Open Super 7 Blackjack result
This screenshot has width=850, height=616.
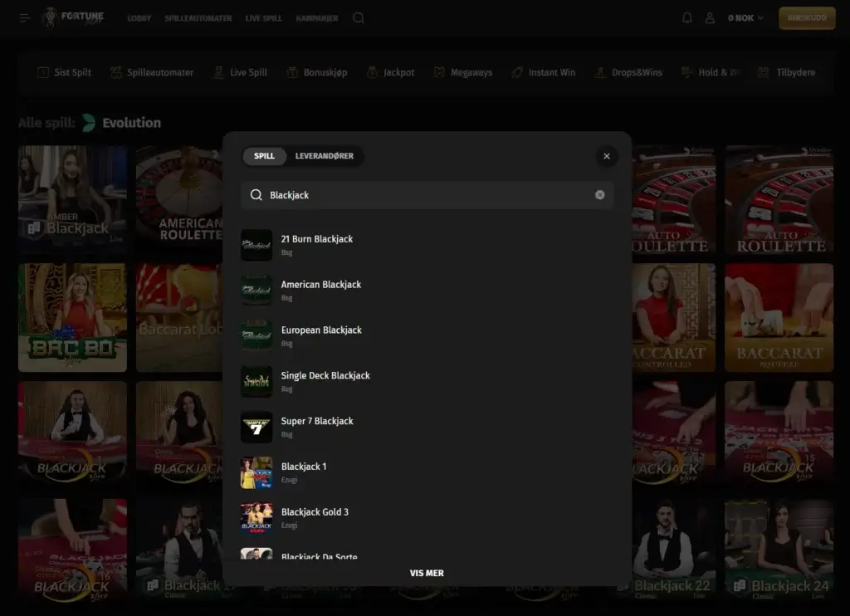[x=427, y=428]
